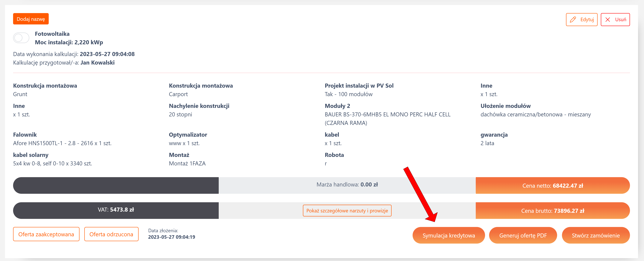
Task: Click the Cena brutto price bar
Action: click(553, 211)
